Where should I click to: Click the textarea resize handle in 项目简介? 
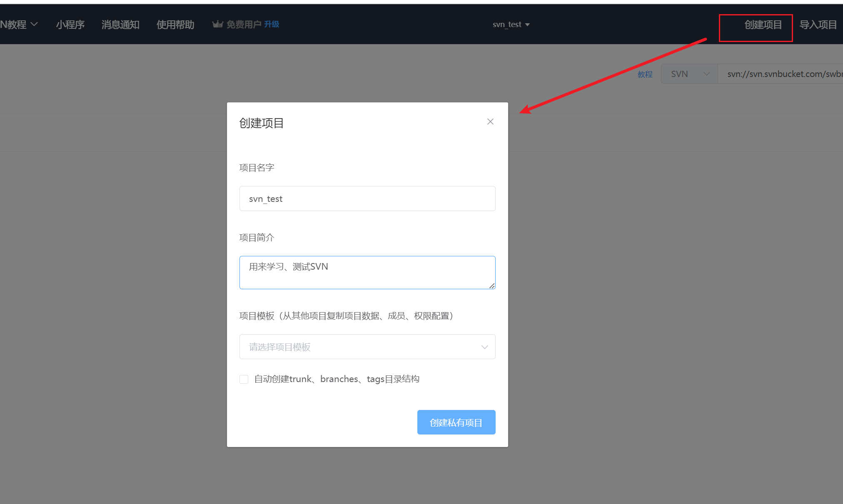[x=492, y=286]
